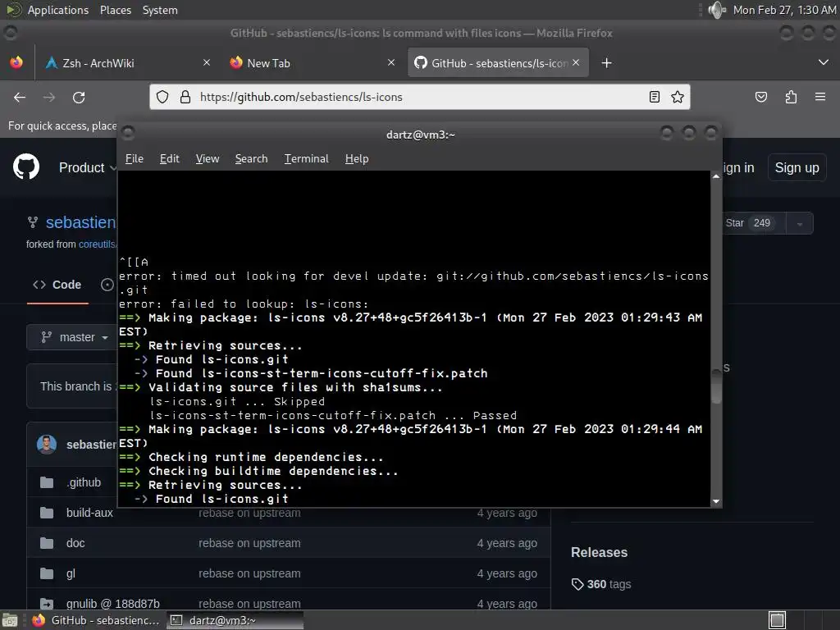Save page to Pocket

coord(761,97)
